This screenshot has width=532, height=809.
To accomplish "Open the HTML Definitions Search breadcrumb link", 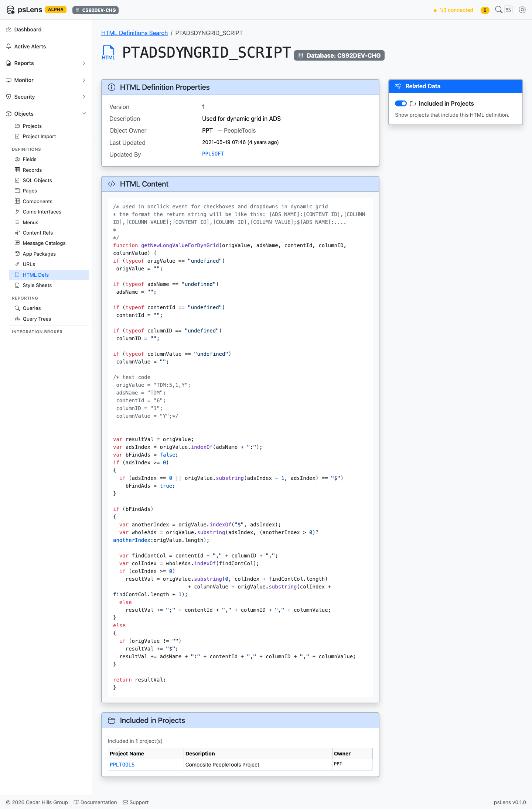I will pos(134,33).
